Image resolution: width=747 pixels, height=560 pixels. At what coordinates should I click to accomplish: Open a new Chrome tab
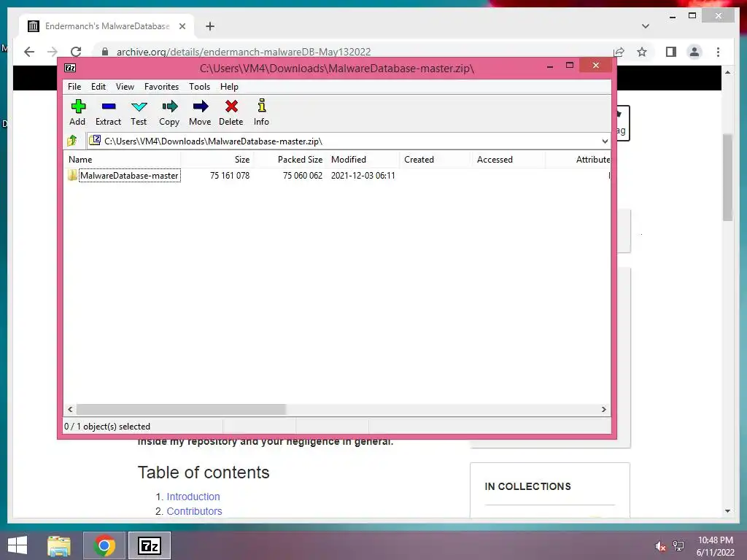pos(210,26)
